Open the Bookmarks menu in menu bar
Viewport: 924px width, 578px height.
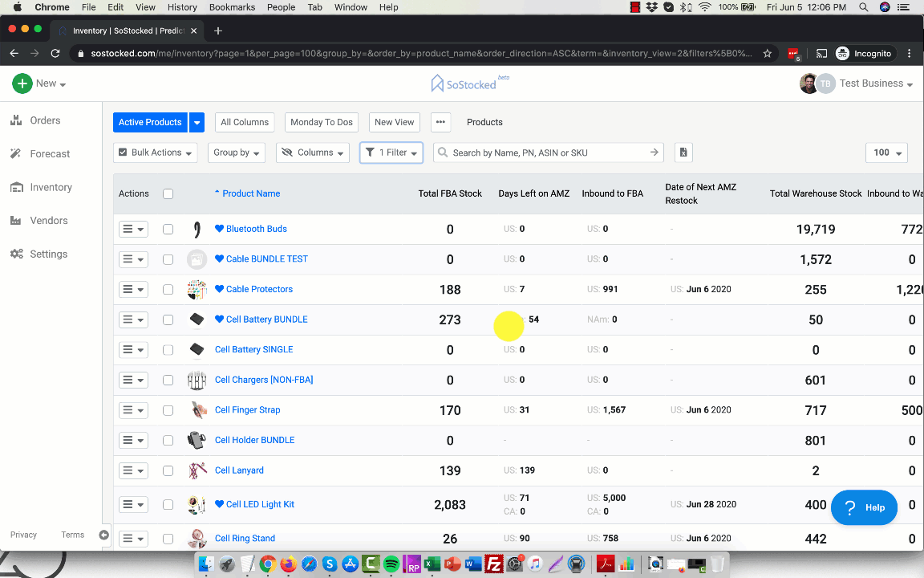[232, 7]
